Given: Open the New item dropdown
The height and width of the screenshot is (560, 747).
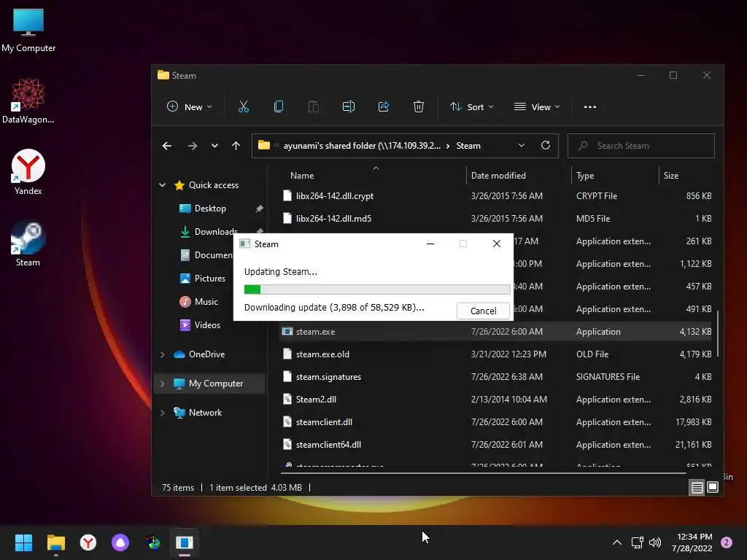Looking at the screenshot, I should [189, 106].
